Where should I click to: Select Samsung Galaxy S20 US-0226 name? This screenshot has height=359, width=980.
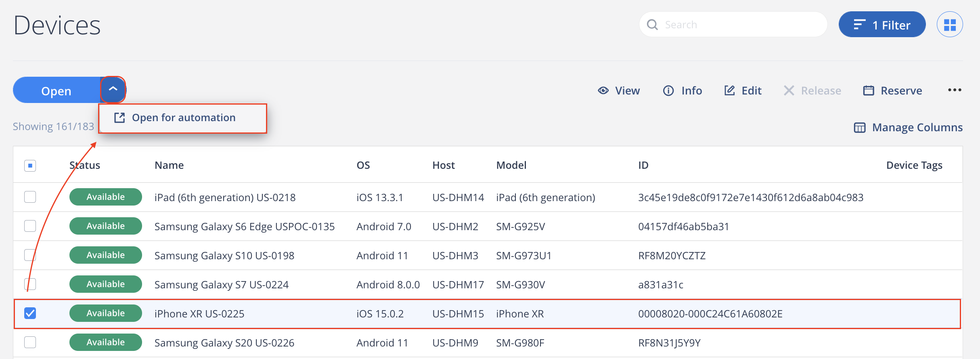click(x=224, y=343)
